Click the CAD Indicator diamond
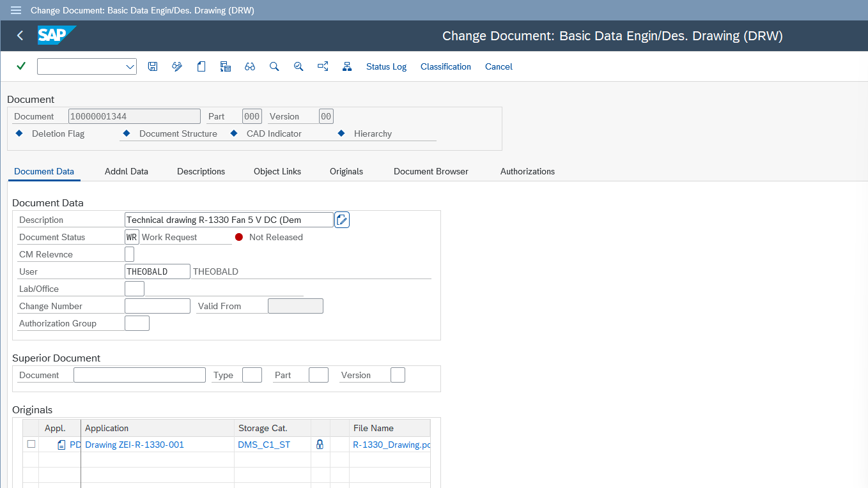Screen dimensions: 868x488 tap(234, 133)
